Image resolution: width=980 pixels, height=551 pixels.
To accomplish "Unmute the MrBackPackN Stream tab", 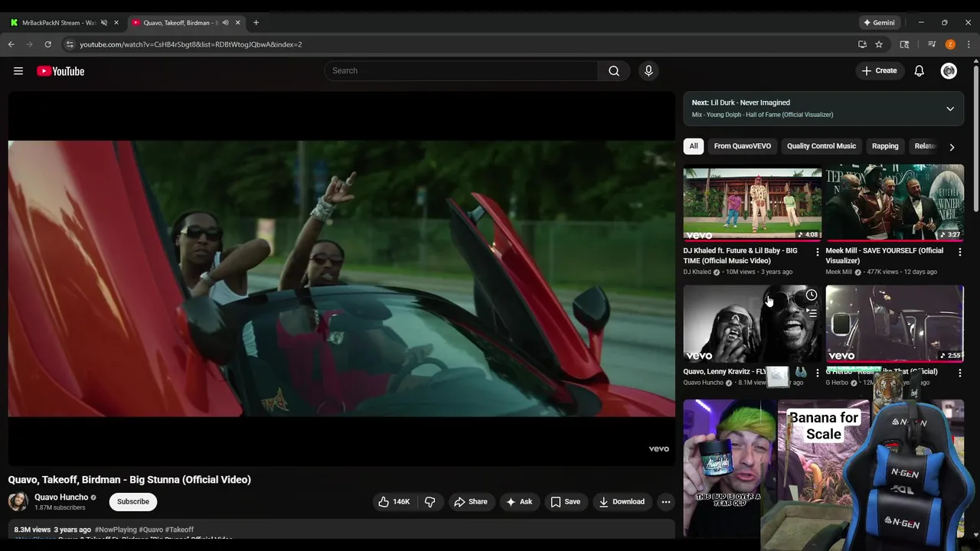I will pyautogui.click(x=104, y=23).
